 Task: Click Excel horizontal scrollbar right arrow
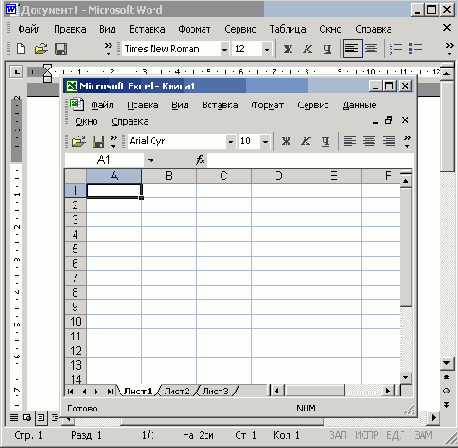tap(388, 390)
